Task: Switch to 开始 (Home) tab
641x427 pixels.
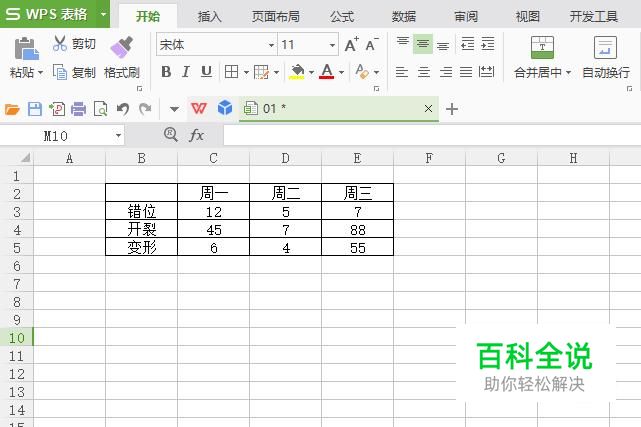Action: tap(148, 16)
